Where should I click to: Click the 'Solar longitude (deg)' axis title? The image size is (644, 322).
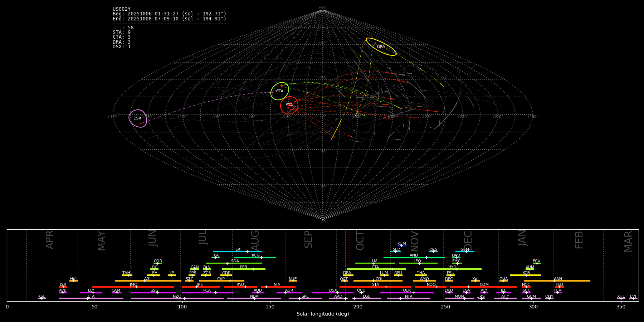point(323,314)
